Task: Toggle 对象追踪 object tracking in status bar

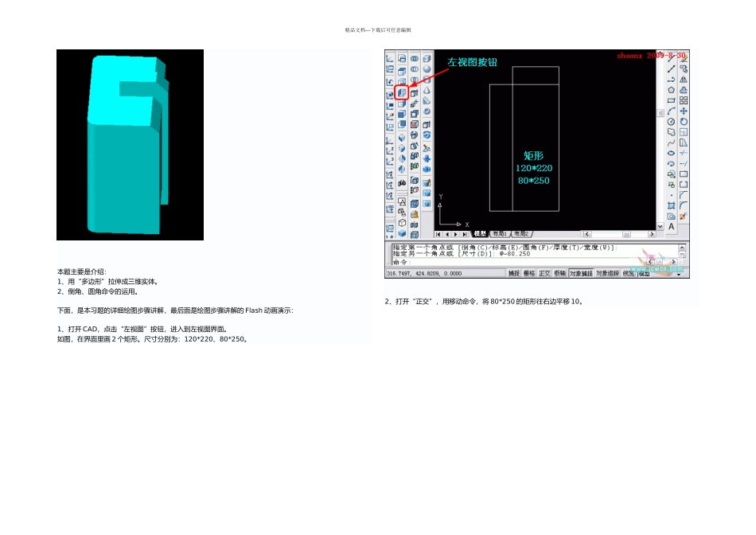Action: pyautogui.click(x=607, y=274)
